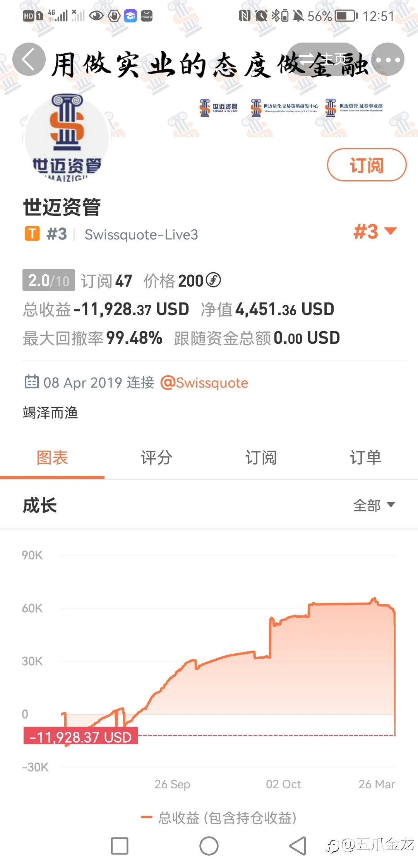Tap the orange 订阅 subscribe button
This screenshot has width=418, height=868.
[x=367, y=165]
